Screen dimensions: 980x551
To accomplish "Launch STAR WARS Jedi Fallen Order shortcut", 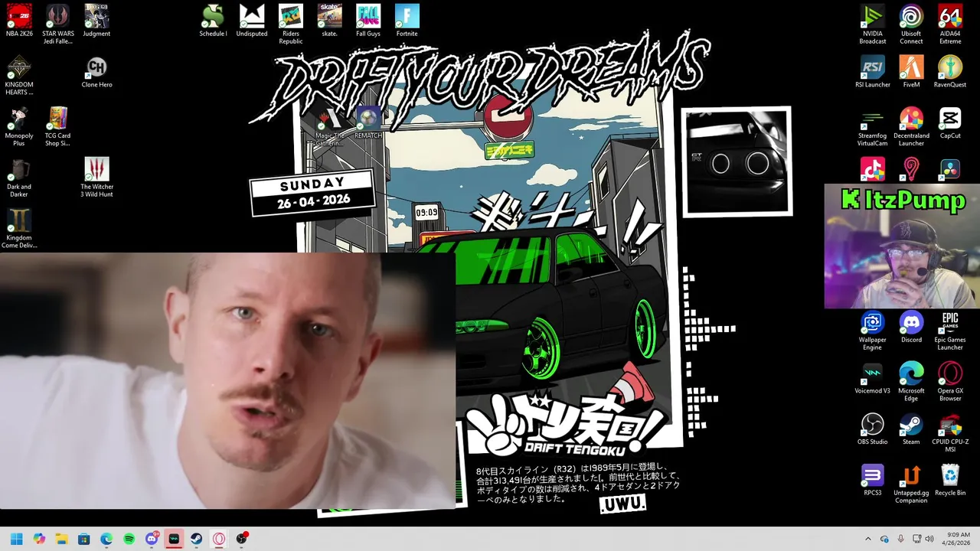I will pos(58,24).
